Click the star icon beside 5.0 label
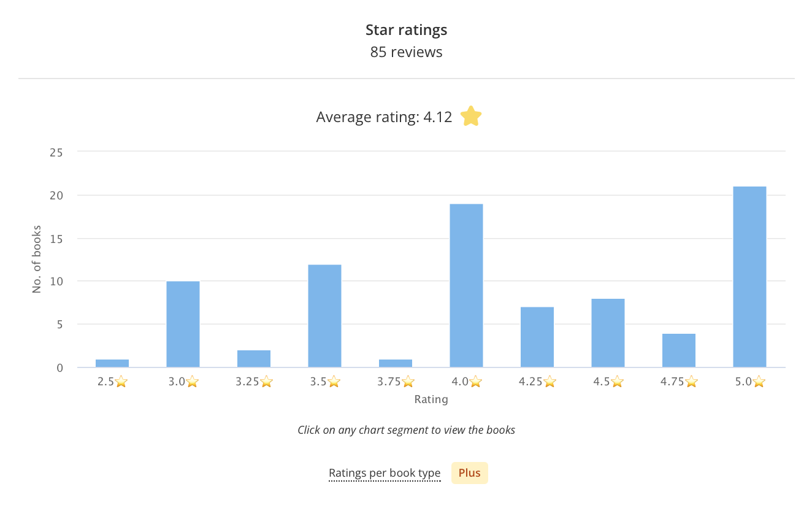Screen dimensions: 812x508 [759, 382]
